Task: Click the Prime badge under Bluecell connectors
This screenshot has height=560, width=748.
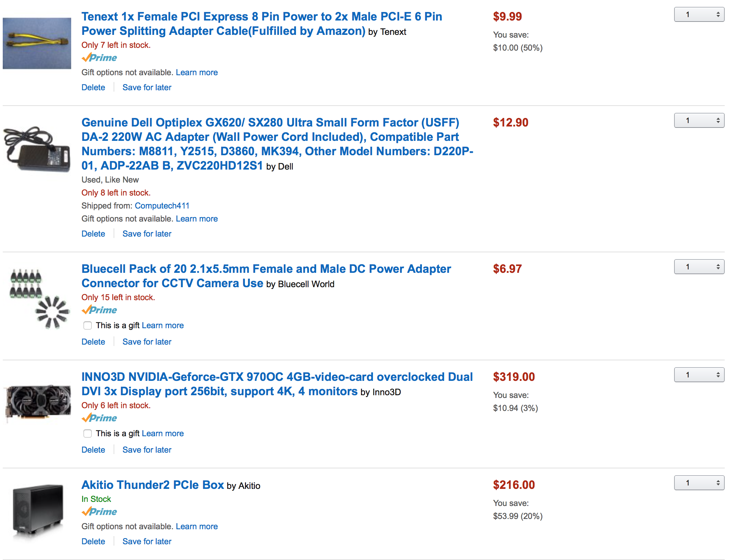Action: click(x=99, y=310)
